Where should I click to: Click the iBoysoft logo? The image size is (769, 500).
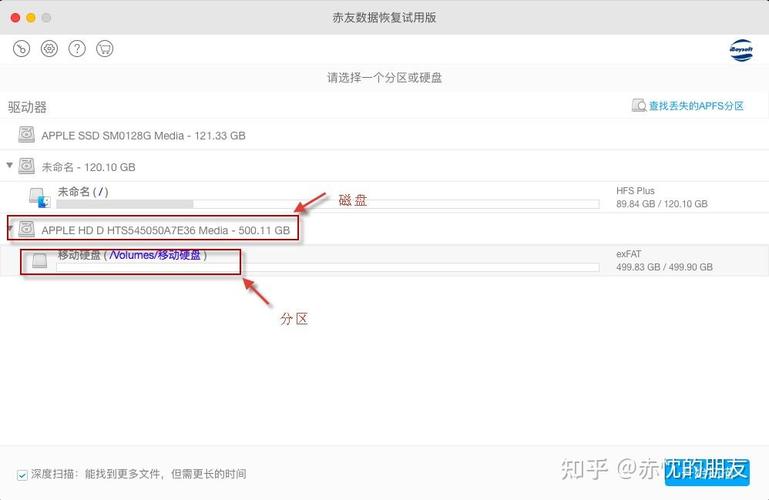pyautogui.click(x=741, y=50)
